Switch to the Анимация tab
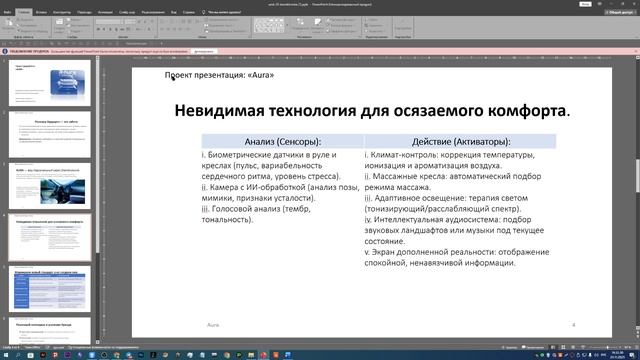The width and height of the screenshot is (640, 360). pyautogui.click(x=105, y=12)
